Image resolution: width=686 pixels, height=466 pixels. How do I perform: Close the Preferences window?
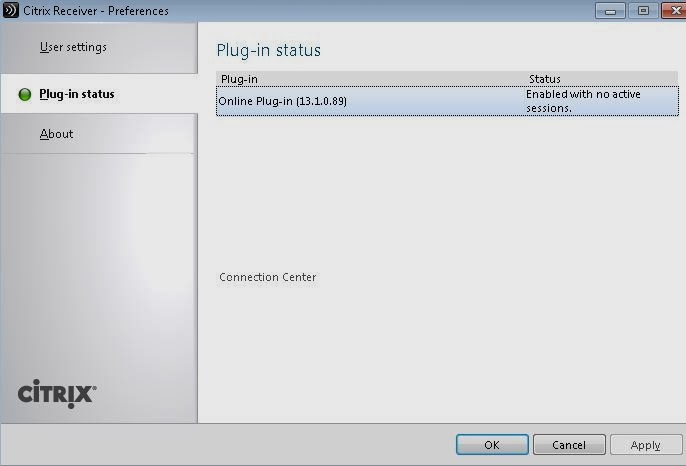[674, 11]
